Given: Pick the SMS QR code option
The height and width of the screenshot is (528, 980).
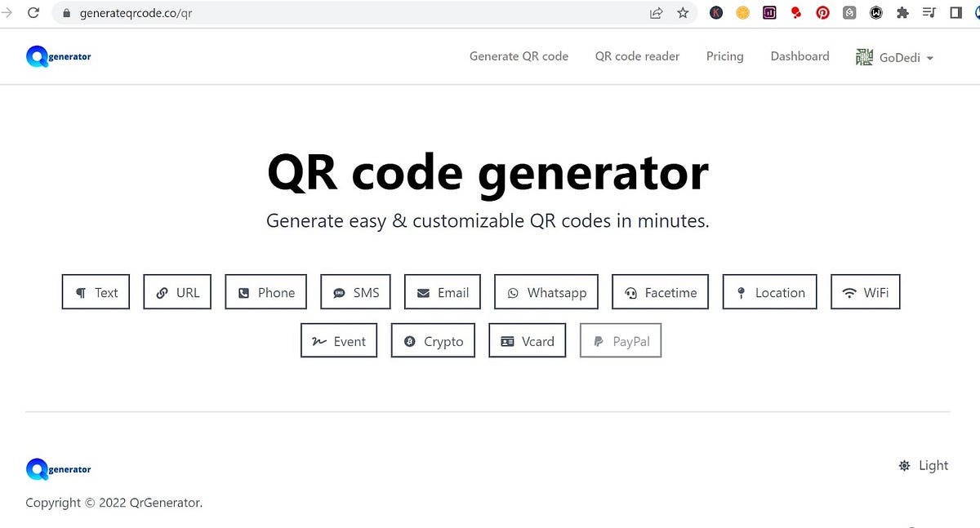Looking at the screenshot, I should coord(355,291).
